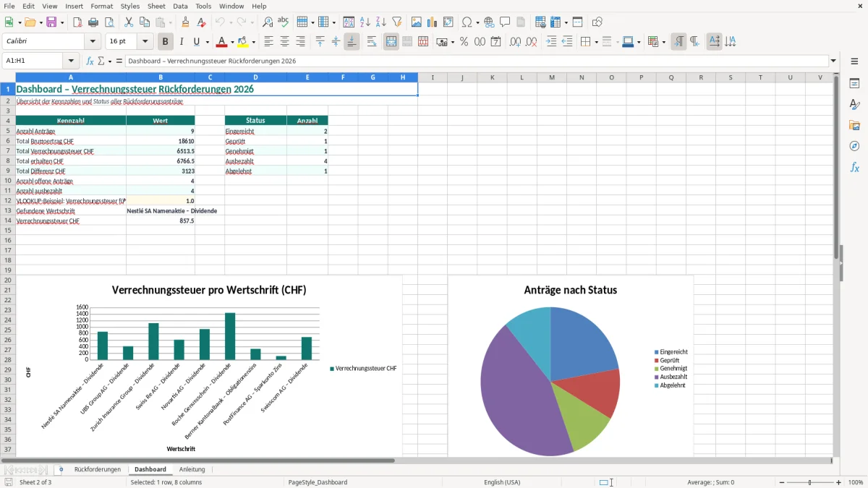Click the Insert Image icon
The image size is (868, 488).
click(x=417, y=22)
